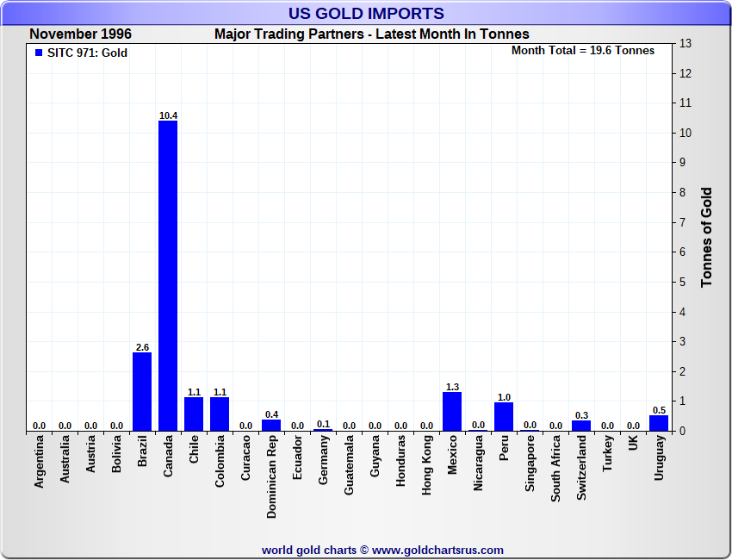The image size is (732, 560).
Task: Click the SITC 971: Gold legend text
Action: [x=87, y=53]
